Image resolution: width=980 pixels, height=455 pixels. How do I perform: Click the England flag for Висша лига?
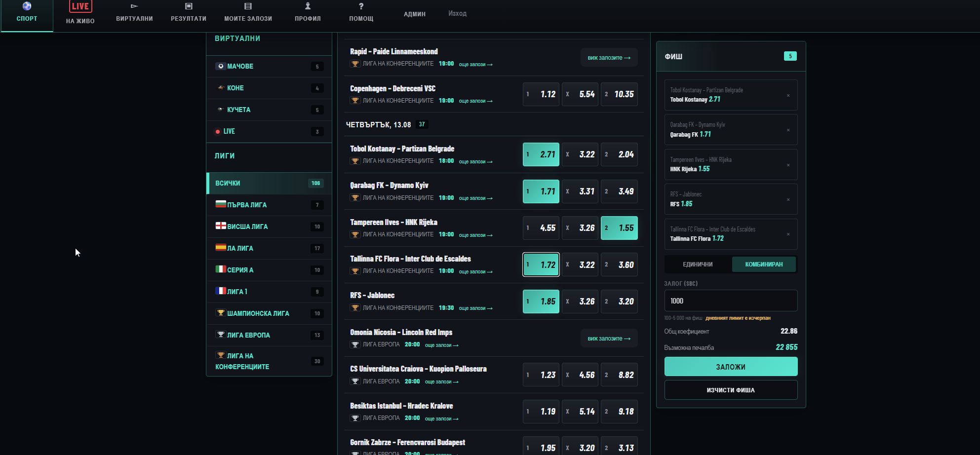click(221, 226)
